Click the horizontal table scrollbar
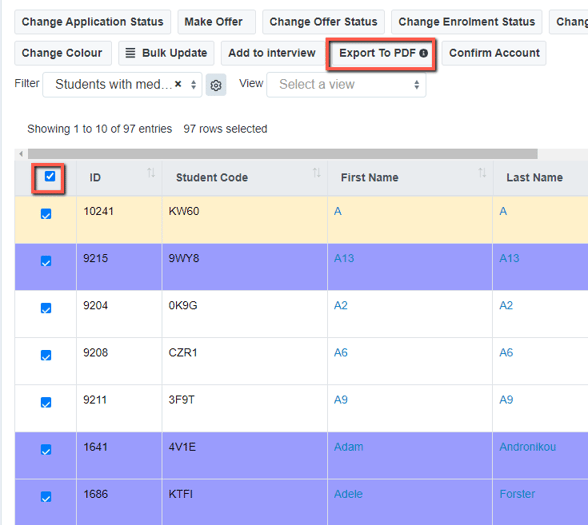This screenshot has height=525, width=588. click(x=282, y=154)
